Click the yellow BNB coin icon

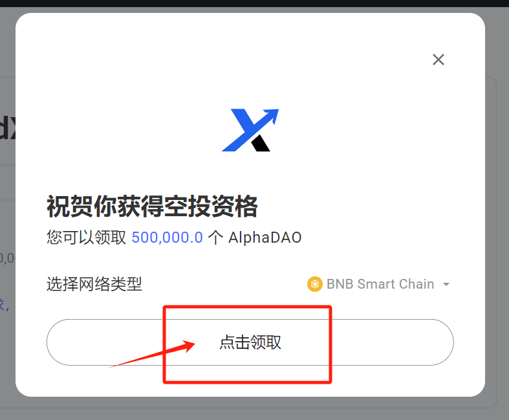point(314,284)
